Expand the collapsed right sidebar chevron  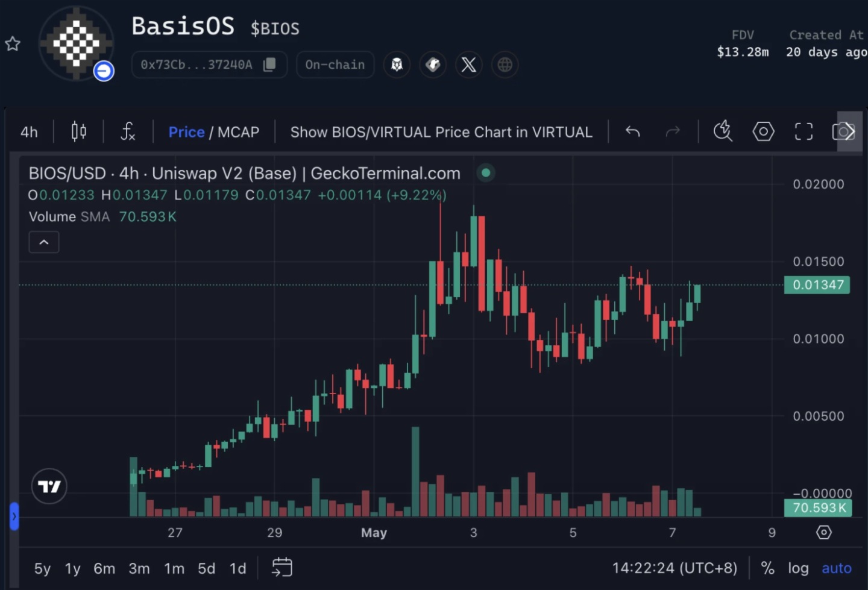click(x=15, y=516)
